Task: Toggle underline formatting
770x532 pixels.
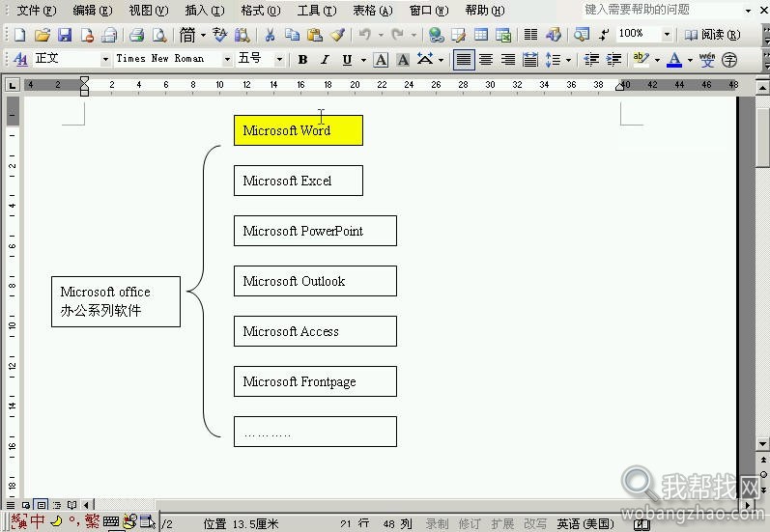Action: coord(347,60)
